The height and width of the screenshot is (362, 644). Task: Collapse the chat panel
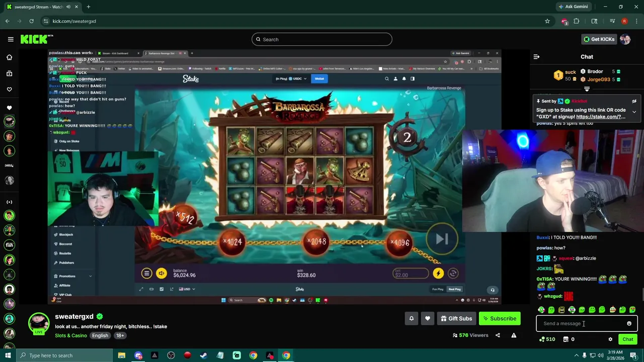[536, 57]
